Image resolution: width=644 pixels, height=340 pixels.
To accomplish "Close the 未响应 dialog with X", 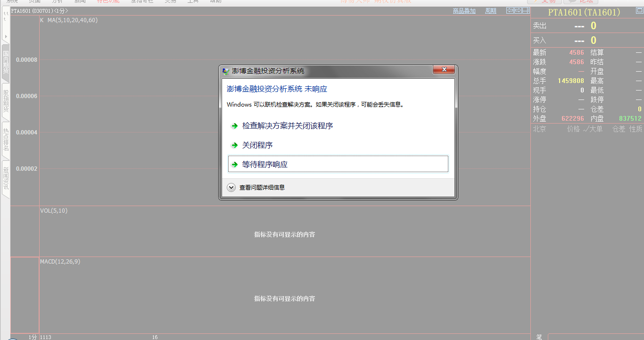I will [444, 70].
